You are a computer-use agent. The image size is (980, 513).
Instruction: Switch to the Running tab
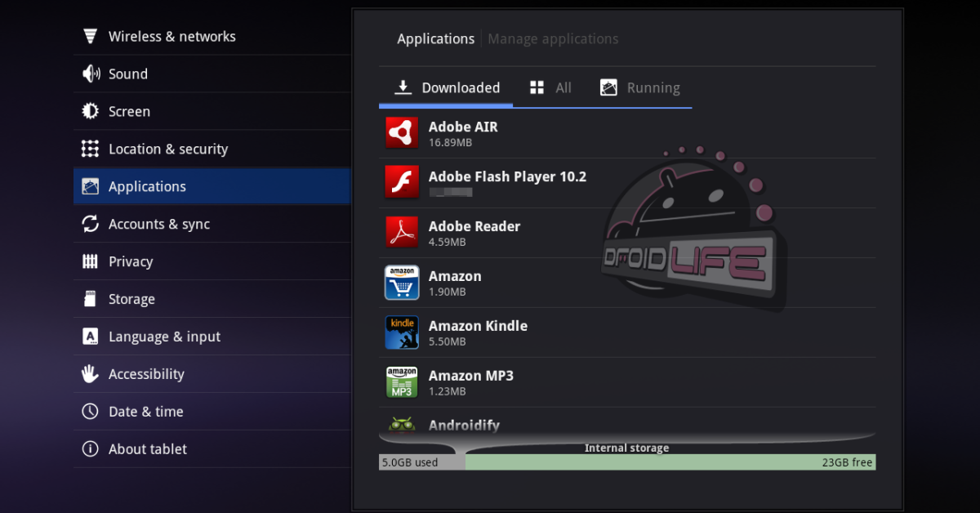point(640,88)
